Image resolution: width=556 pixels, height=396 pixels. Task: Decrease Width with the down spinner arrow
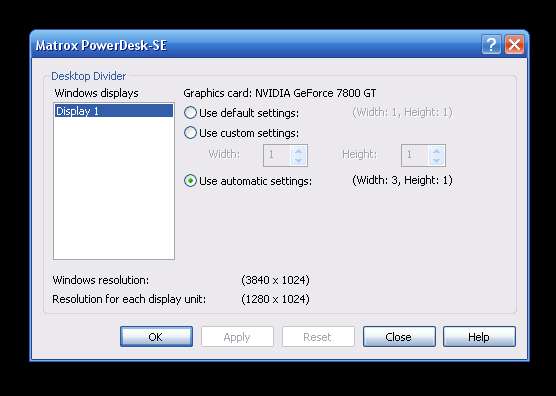[299, 160]
